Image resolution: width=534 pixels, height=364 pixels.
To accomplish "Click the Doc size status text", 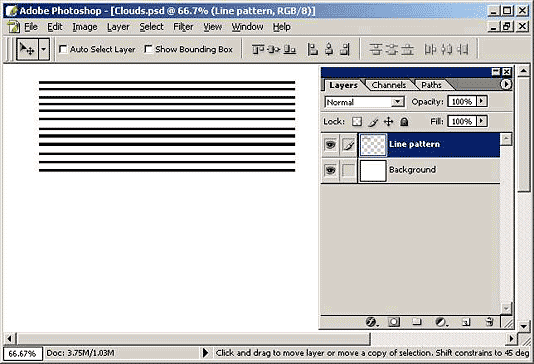I will point(80,353).
